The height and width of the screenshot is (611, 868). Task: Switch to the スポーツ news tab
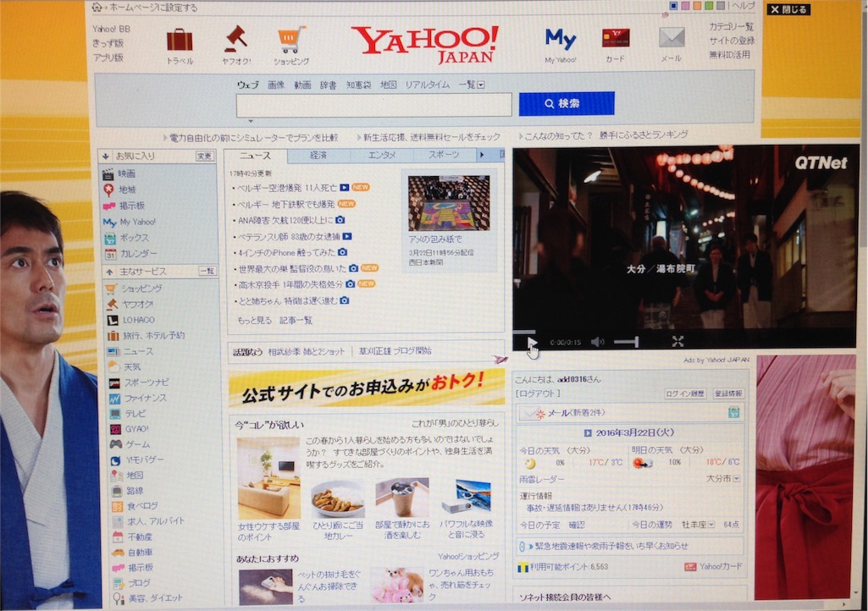[445, 154]
